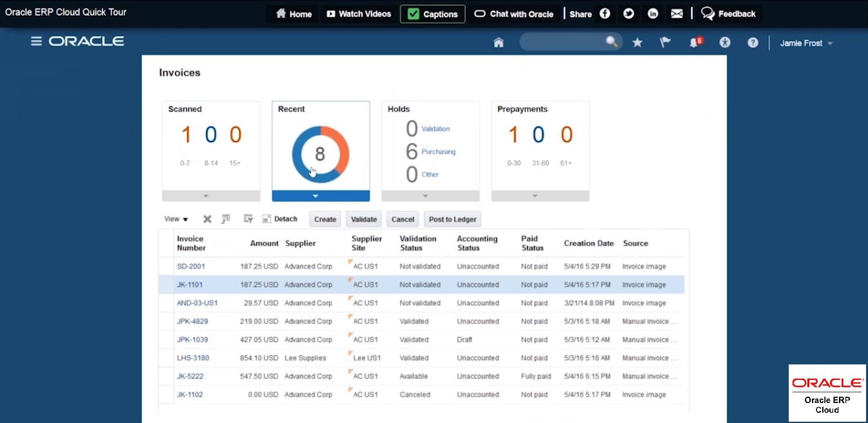Image resolution: width=868 pixels, height=423 pixels.
Task: Click the accessibility settings icon
Action: coord(724,42)
